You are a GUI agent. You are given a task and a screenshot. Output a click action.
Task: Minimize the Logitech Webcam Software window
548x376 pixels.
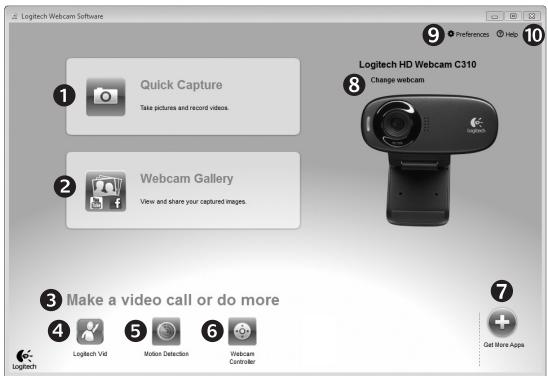(x=495, y=16)
